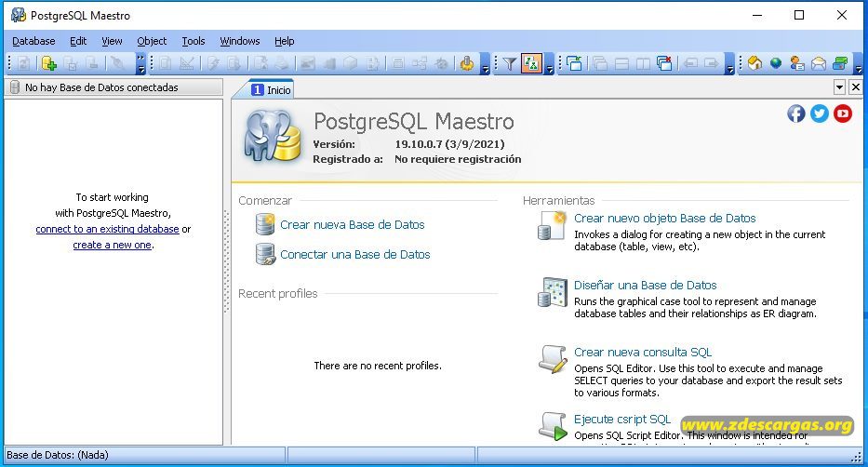Open window toolbar options dropdown arrow
Viewport: 868px width, 467px height.
[x=730, y=63]
